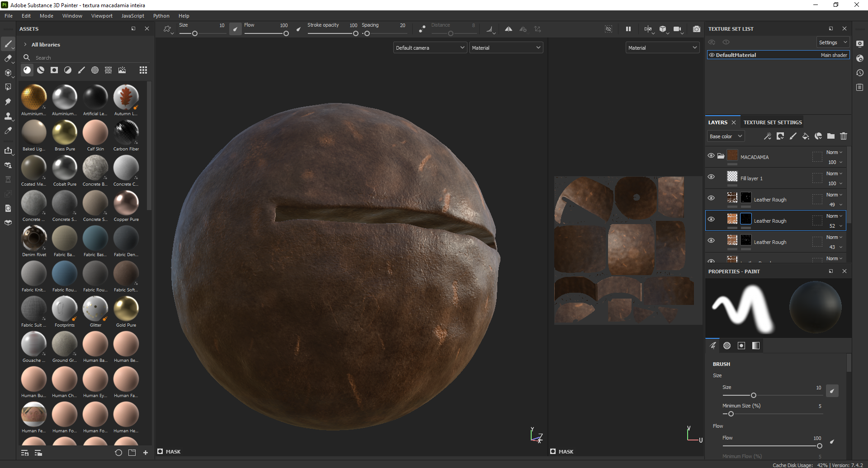Adjust the Flow slider in Properties panel
This screenshot has width=868, height=468.
click(x=819, y=446)
